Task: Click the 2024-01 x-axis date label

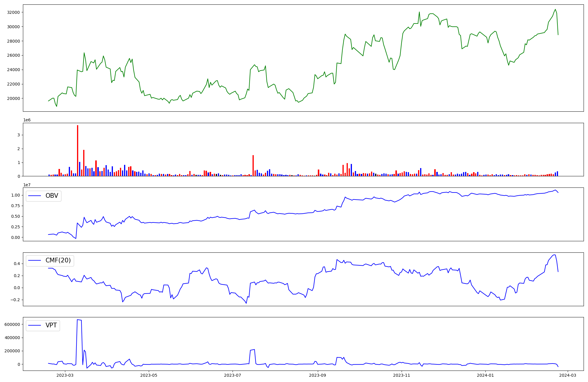Action: (485, 375)
